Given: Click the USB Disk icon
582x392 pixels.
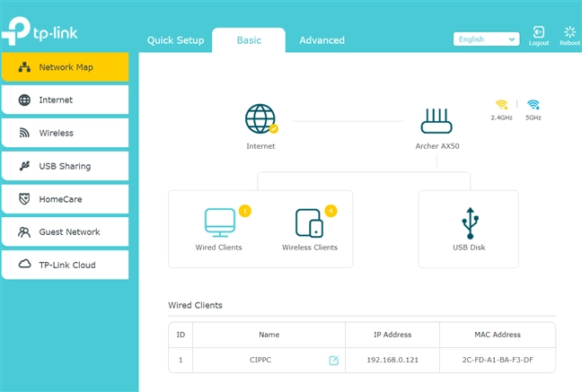Looking at the screenshot, I should pyautogui.click(x=470, y=222).
